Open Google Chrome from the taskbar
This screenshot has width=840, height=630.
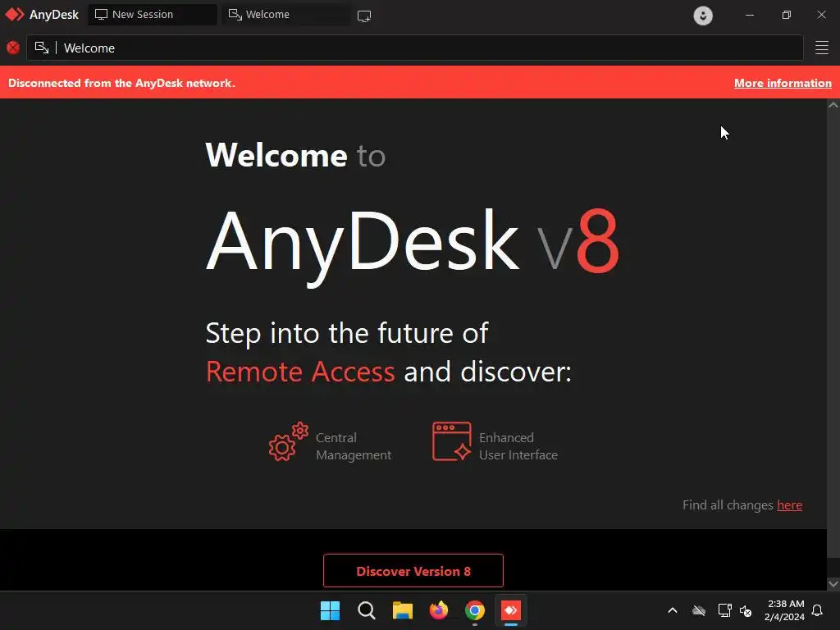pyautogui.click(x=475, y=610)
